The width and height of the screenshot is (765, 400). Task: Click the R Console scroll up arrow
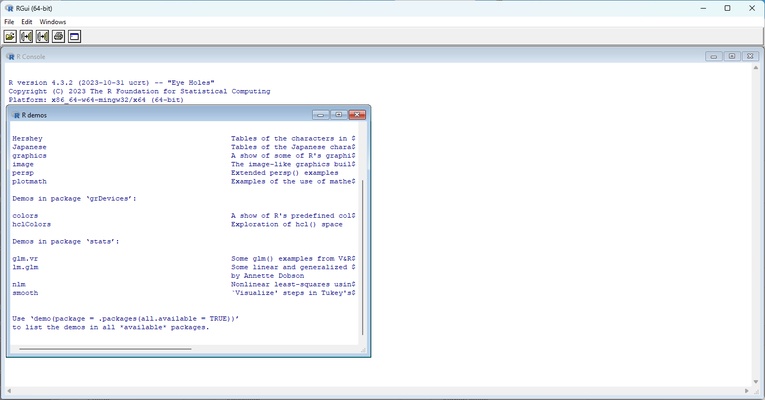[756, 68]
